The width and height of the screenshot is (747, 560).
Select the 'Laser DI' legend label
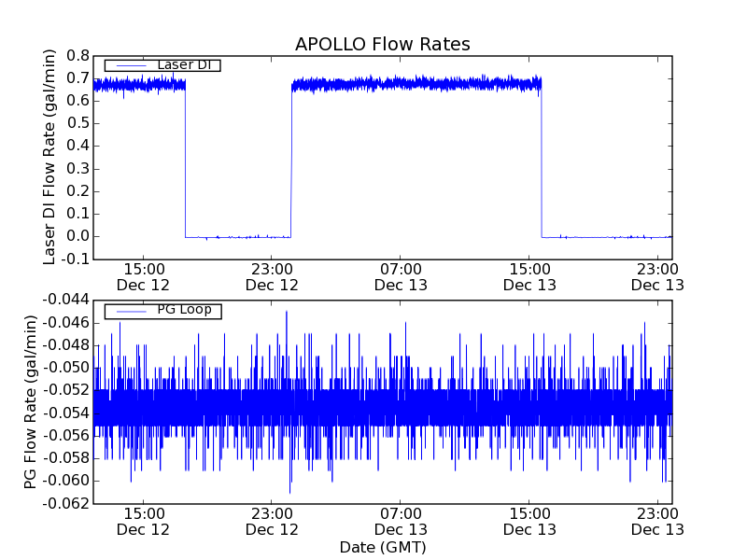pos(184,64)
